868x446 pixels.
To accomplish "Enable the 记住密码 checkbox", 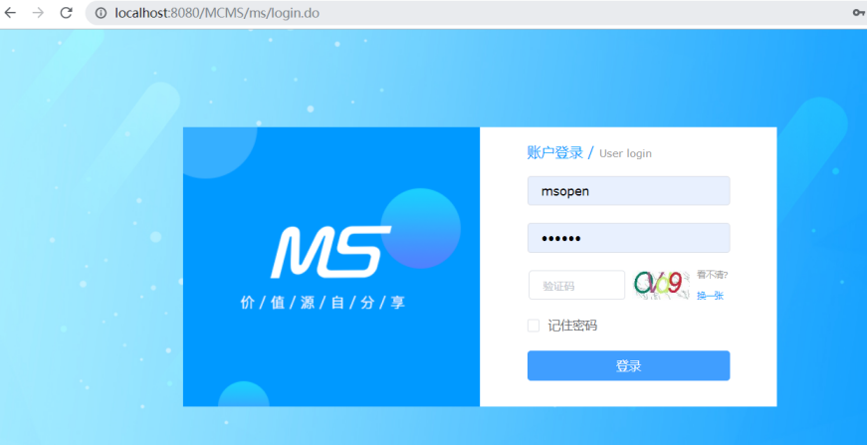I will click(x=534, y=326).
